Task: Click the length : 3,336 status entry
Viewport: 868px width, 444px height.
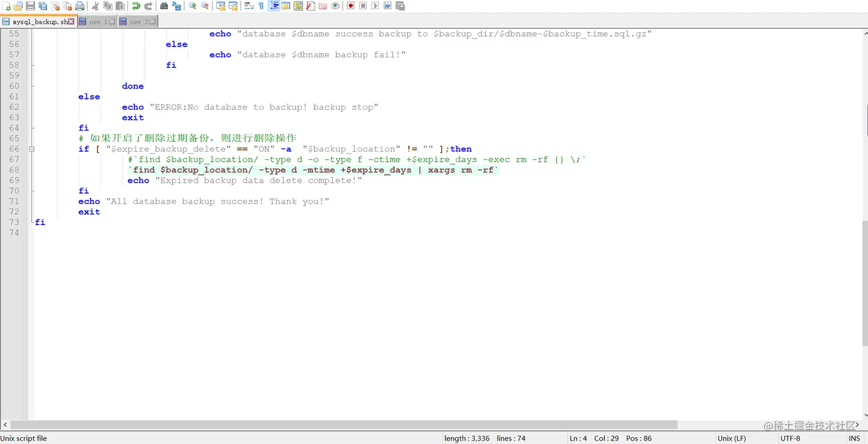Action: (x=467, y=438)
